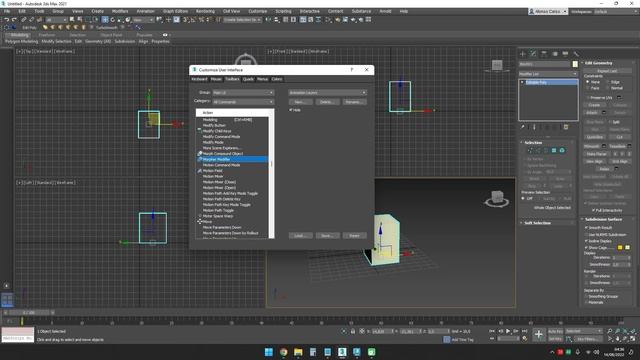
Task: Click Play Animation button in playback controls
Action: point(508,331)
